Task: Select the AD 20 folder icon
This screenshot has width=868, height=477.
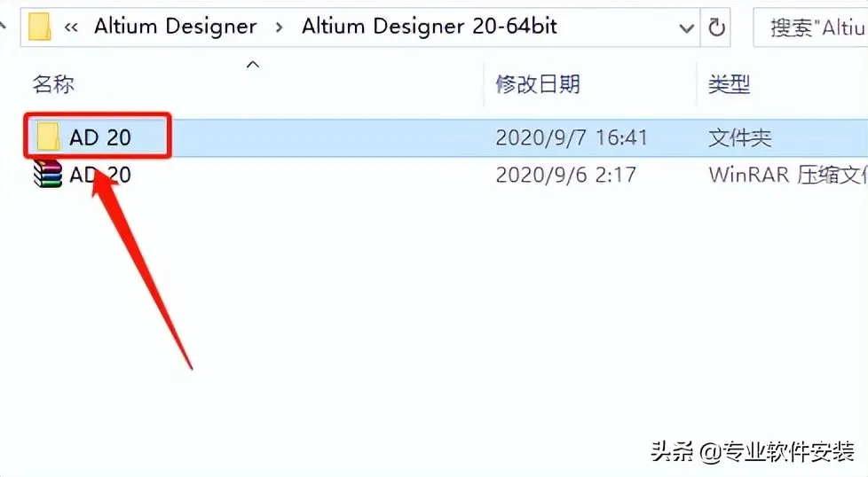Action: [x=48, y=137]
